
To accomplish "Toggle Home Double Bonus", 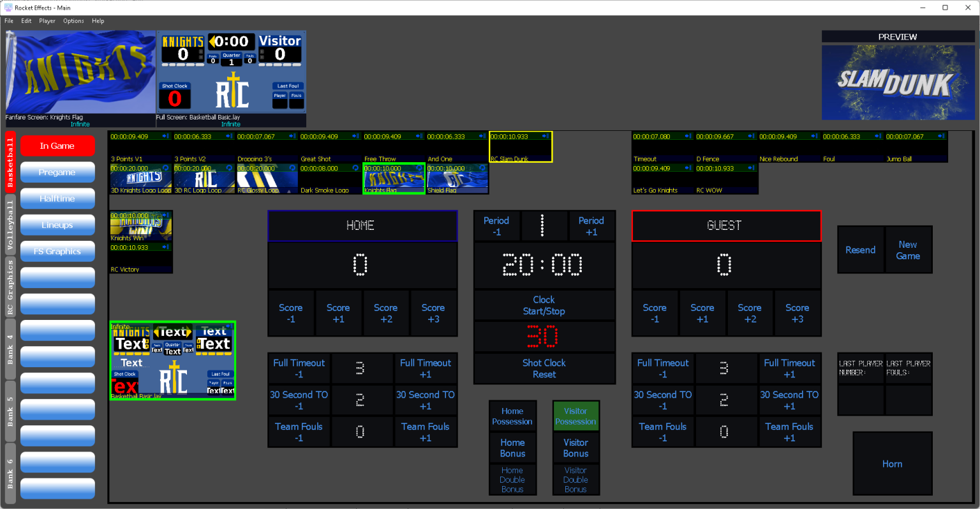I will point(512,480).
